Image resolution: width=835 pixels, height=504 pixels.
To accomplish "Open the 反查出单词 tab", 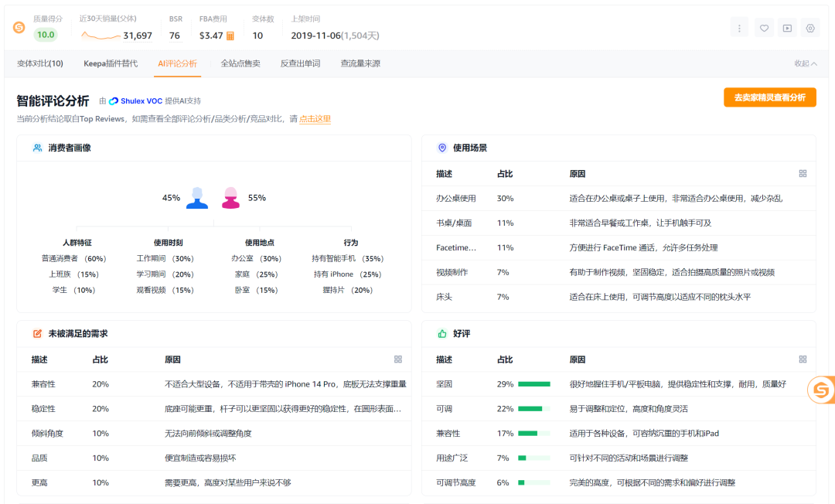I will (300, 63).
